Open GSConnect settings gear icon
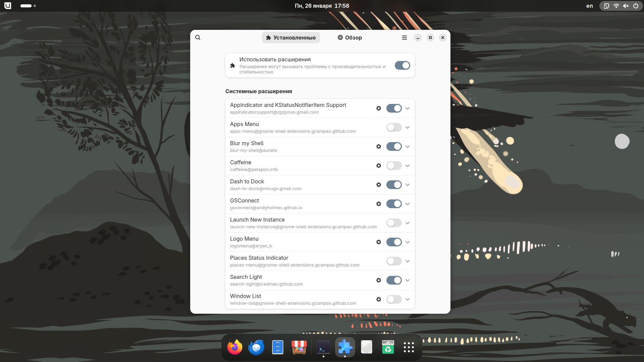Viewport: 644px width, 362px height. pos(379,204)
